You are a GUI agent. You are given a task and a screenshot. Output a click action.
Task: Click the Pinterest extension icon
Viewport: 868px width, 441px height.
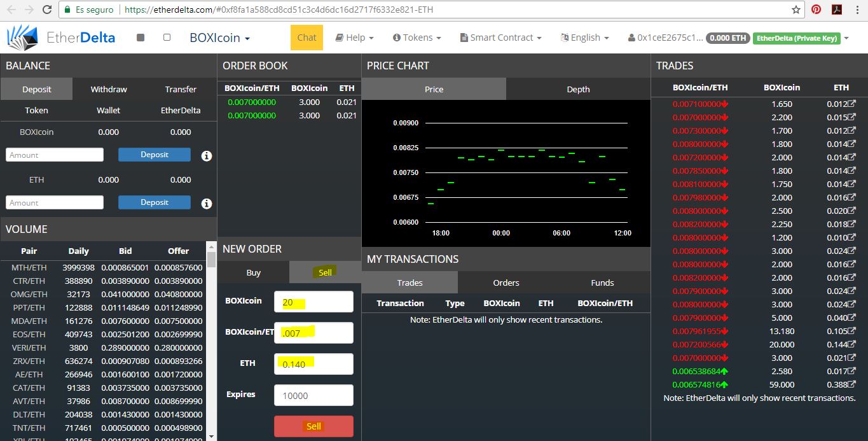tap(816, 10)
